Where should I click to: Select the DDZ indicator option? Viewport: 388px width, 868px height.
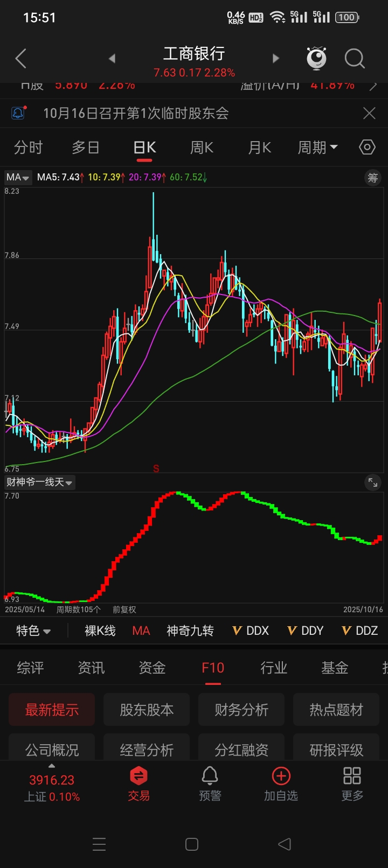[360, 631]
